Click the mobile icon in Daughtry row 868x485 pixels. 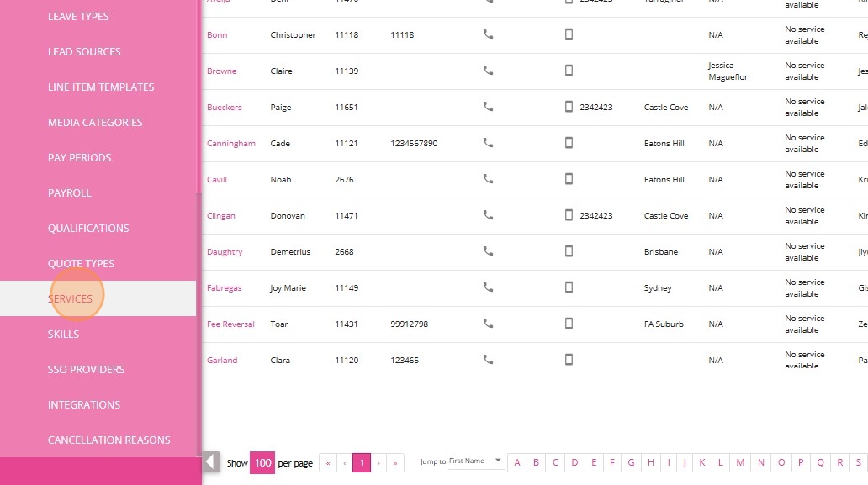[569, 251]
